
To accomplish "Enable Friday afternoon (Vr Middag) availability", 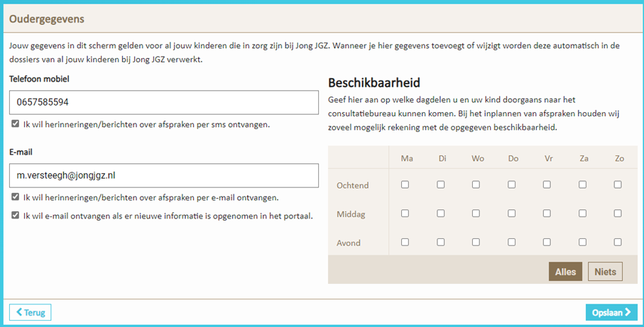I will click(x=547, y=213).
